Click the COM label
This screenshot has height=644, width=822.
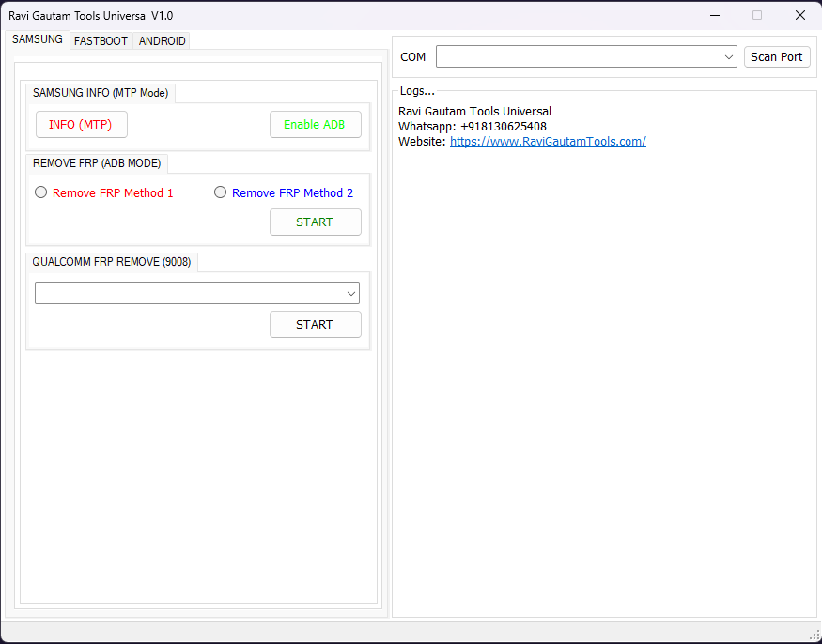coord(413,57)
